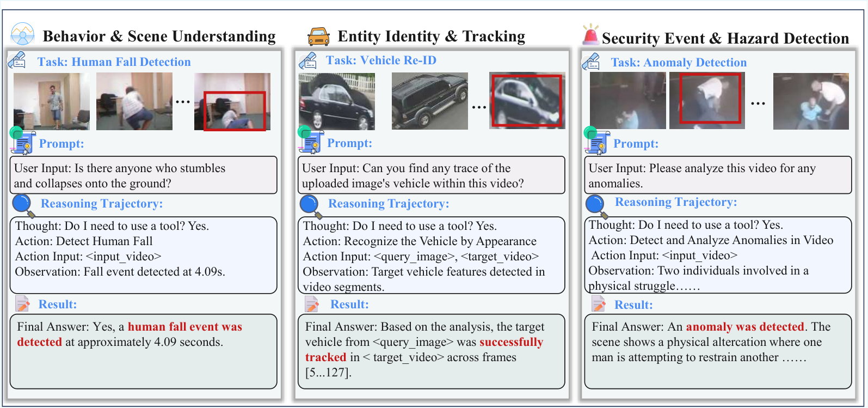Click the red text "anomaly was detected"

click(x=745, y=327)
